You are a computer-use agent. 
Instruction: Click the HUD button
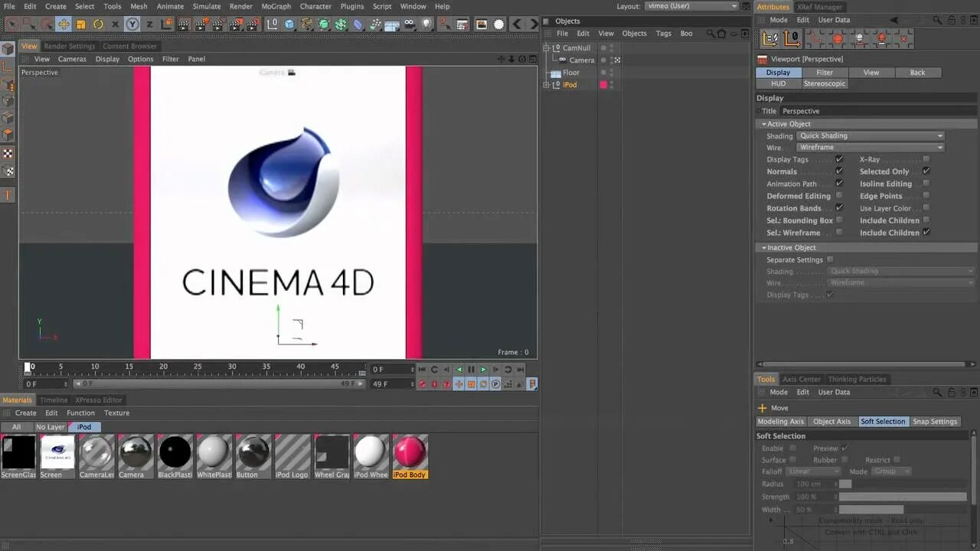pos(778,83)
